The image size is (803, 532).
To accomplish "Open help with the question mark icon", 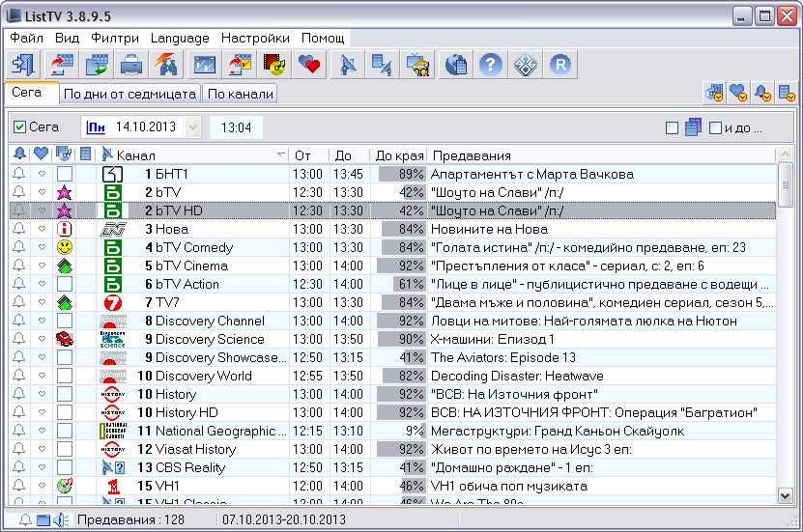I will coord(491,65).
